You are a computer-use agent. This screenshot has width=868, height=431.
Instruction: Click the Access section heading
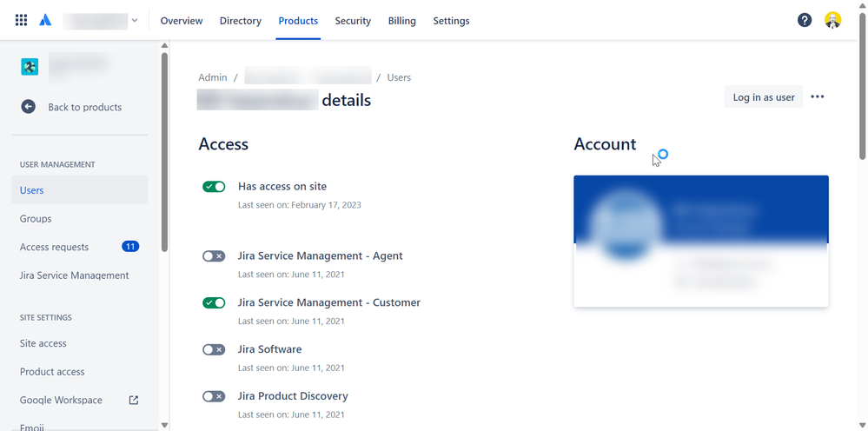tap(223, 144)
